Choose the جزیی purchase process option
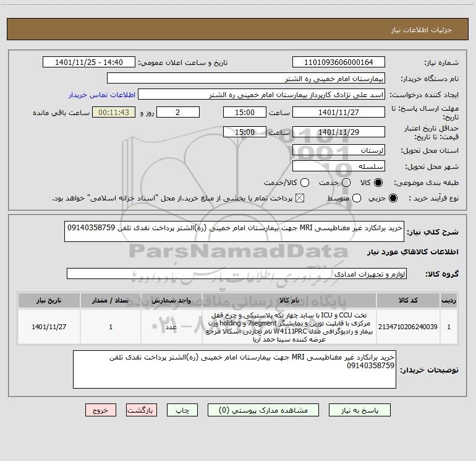Image resolution: width=476 pixels, height=461 pixels. [x=393, y=198]
